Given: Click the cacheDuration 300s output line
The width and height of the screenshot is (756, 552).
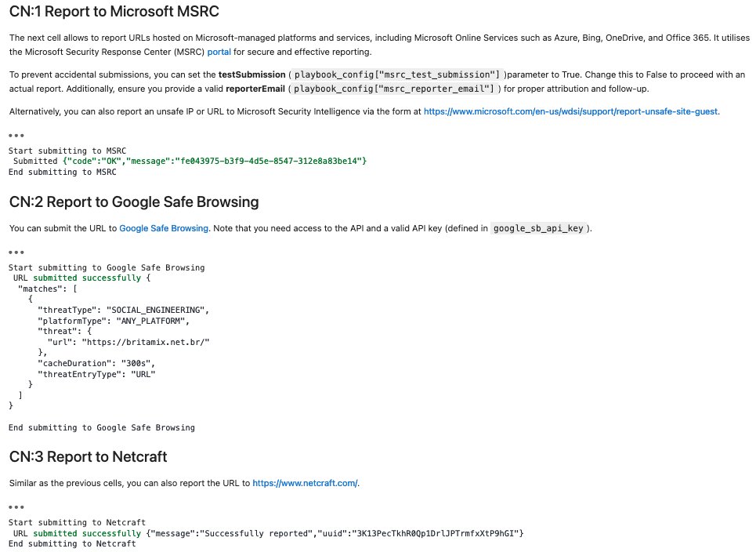Looking at the screenshot, I should click(96, 363).
